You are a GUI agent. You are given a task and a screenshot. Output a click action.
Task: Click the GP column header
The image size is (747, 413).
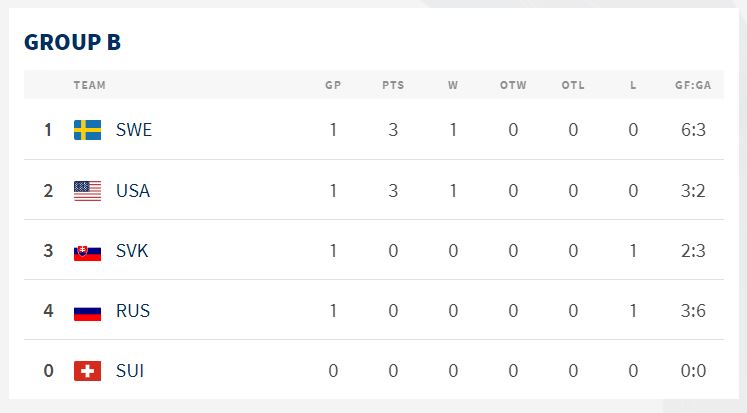(x=333, y=85)
